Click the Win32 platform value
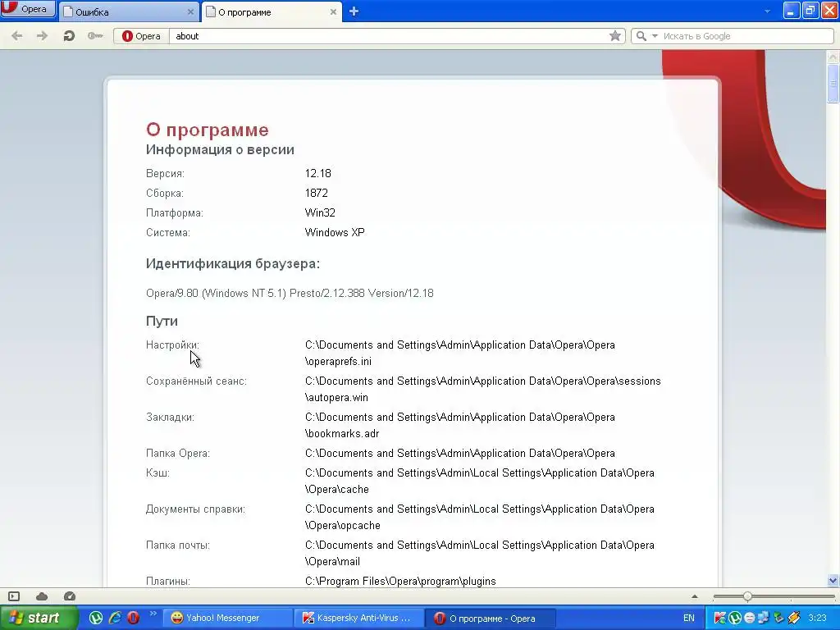 (320, 212)
